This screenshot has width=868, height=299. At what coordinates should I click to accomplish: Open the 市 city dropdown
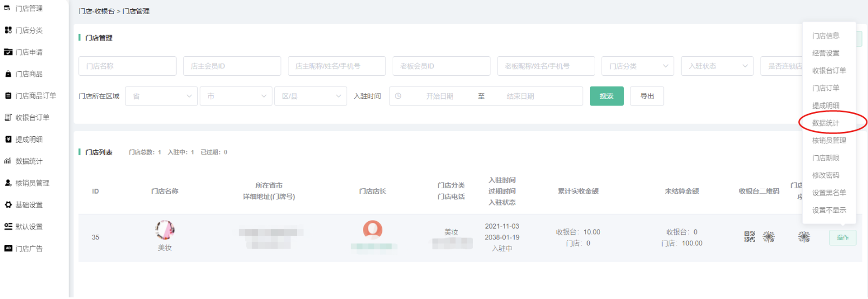(235, 96)
